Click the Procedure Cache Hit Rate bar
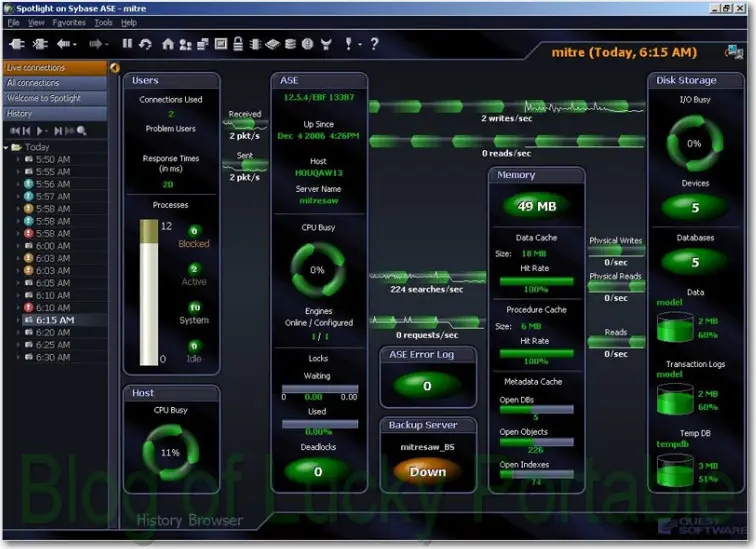This screenshot has width=756, height=549. pyautogui.click(x=537, y=353)
